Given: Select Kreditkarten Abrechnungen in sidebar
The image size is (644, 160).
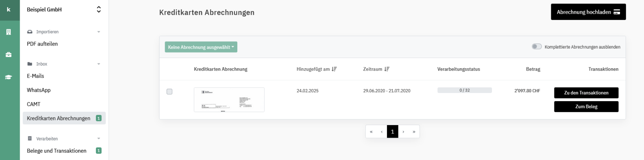Looking at the screenshot, I should (x=64, y=118).
